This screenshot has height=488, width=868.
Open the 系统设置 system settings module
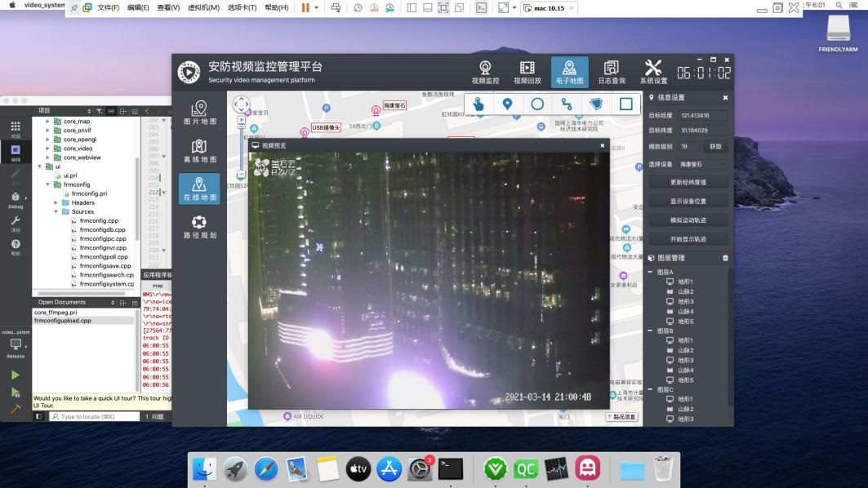[x=653, y=72]
